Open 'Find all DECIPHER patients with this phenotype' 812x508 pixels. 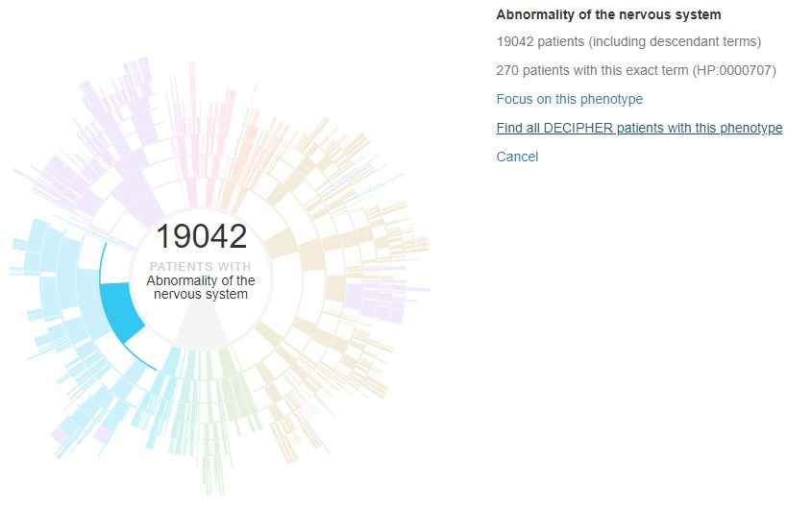click(x=639, y=128)
